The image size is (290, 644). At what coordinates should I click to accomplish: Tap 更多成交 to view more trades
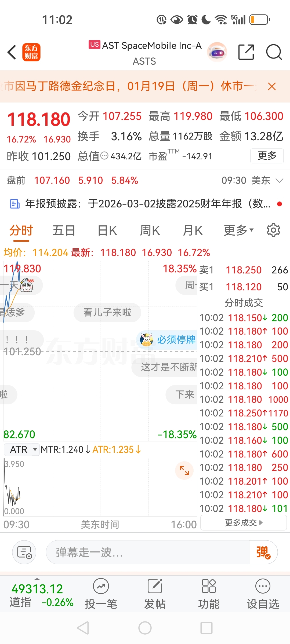244,523
